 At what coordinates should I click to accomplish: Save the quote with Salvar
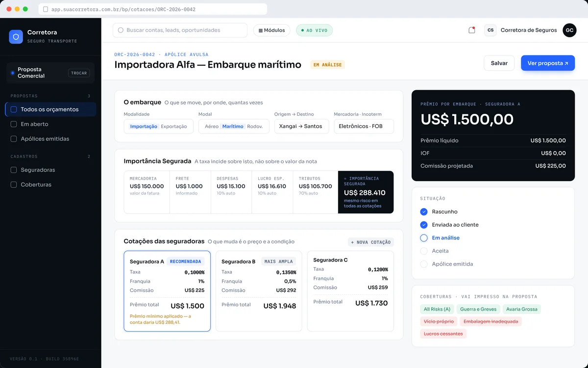[x=499, y=63]
